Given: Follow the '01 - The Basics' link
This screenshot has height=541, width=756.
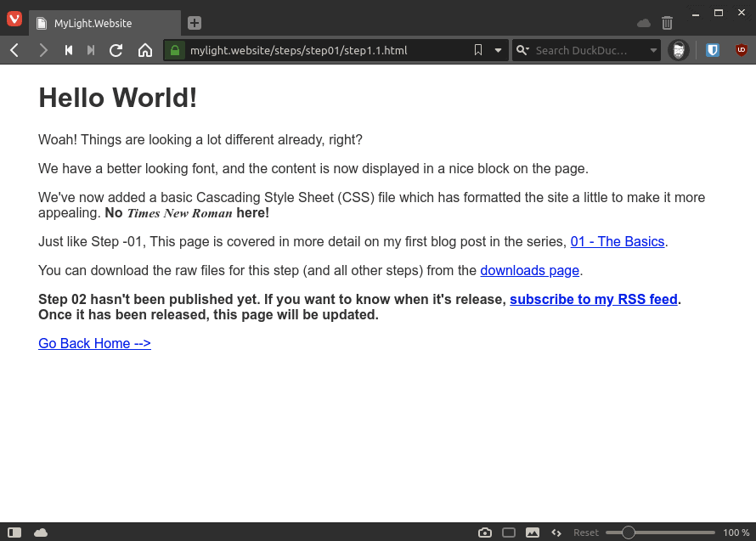Looking at the screenshot, I should click(x=618, y=241).
